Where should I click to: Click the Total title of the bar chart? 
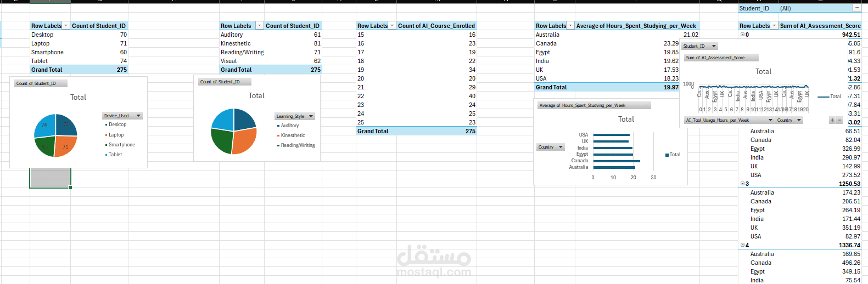(626, 119)
